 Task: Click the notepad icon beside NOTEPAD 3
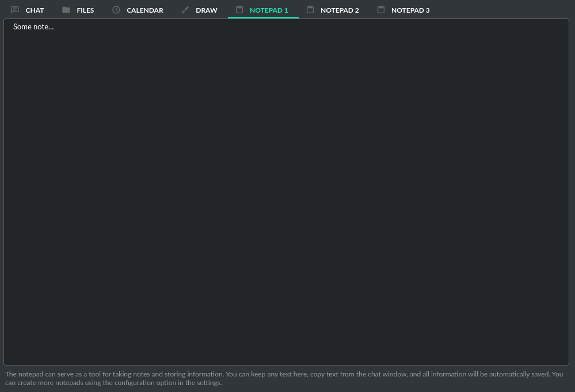[x=381, y=9]
